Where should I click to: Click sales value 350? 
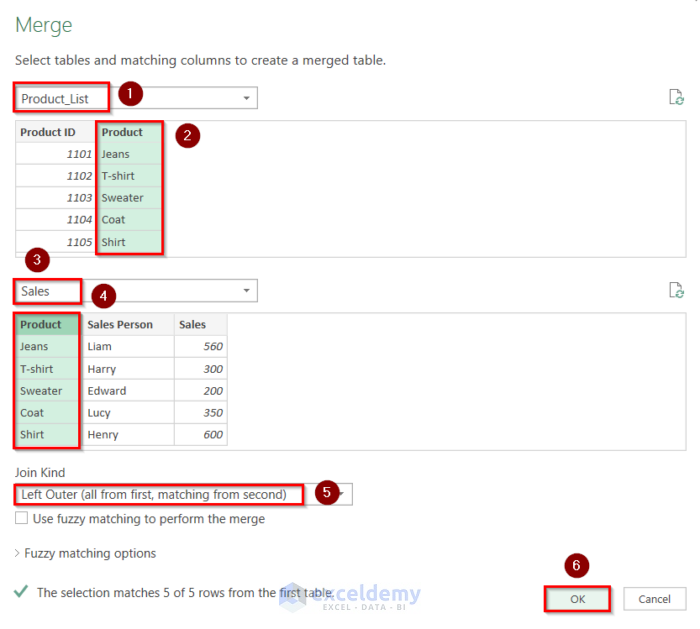[x=200, y=412]
